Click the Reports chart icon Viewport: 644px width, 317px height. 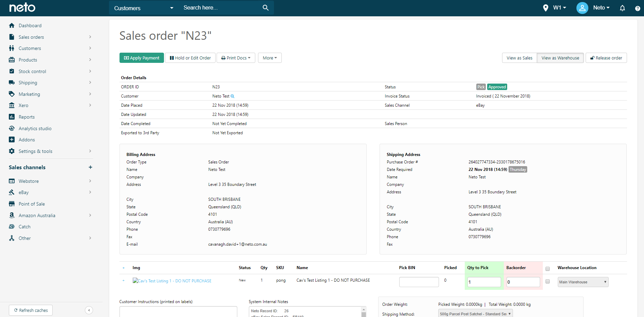point(12,117)
